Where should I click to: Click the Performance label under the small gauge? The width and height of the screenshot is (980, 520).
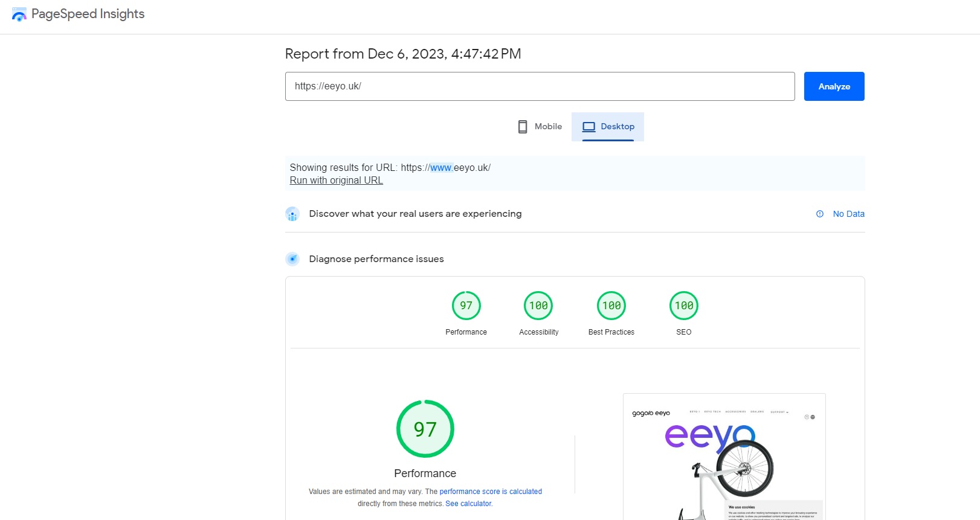(466, 332)
